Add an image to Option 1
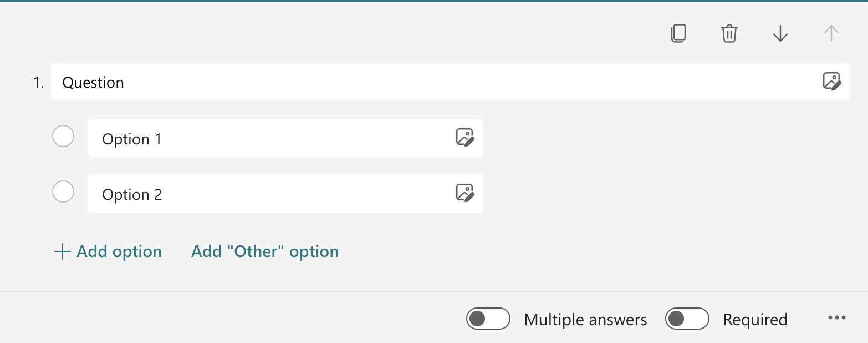 465,138
